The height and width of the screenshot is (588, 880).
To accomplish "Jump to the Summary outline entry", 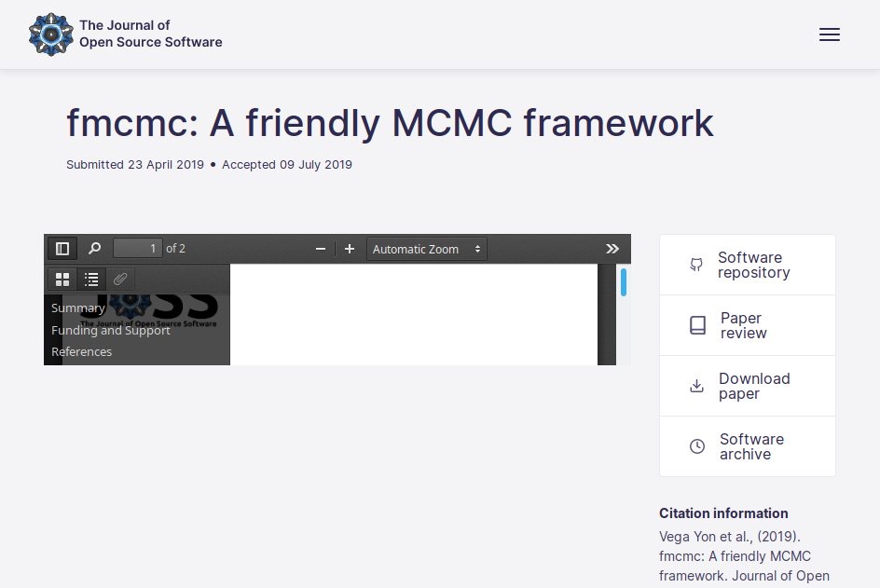I will [78, 308].
